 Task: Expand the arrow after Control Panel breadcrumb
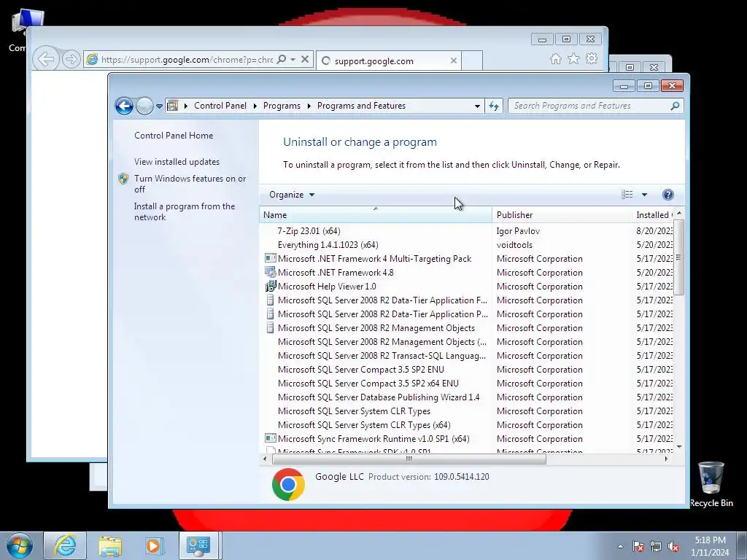255,106
